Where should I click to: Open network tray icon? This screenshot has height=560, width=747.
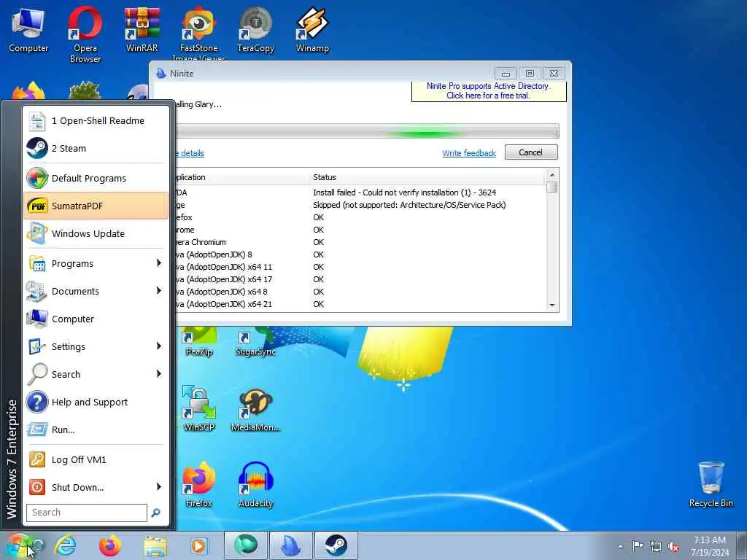click(x=656, y=546)
